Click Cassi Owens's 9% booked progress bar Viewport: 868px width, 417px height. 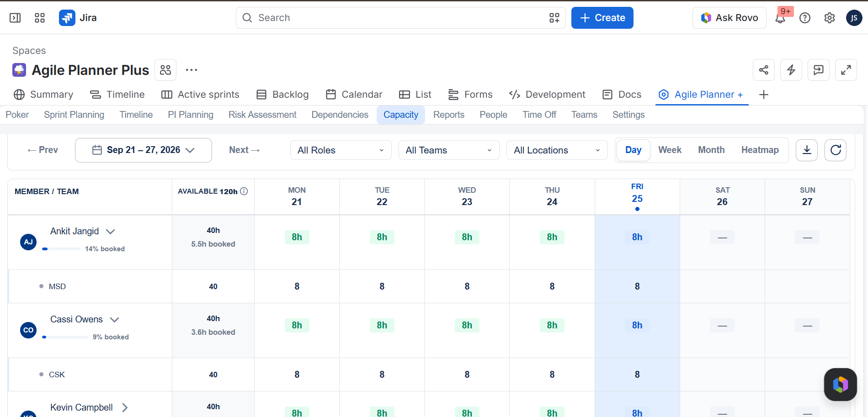point(65,337)
